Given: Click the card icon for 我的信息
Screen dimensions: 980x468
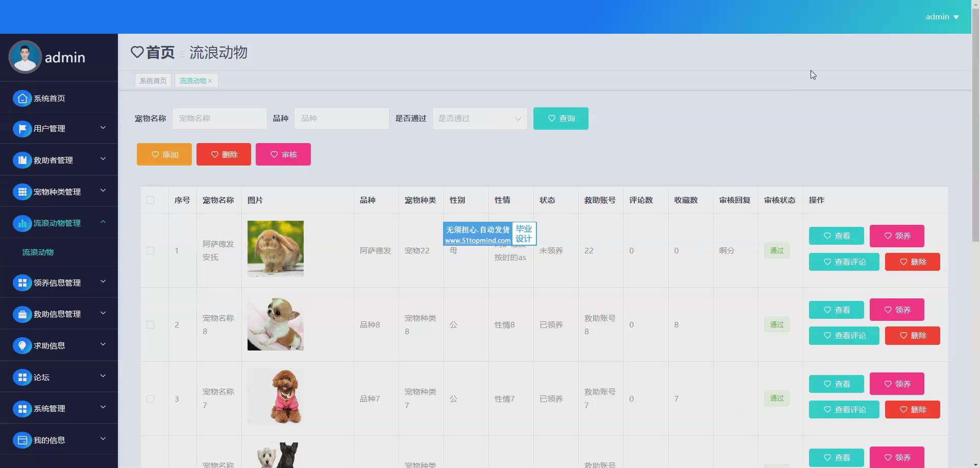Looking at the screenshot, I should pyautogui.click(x=22, y=440).
